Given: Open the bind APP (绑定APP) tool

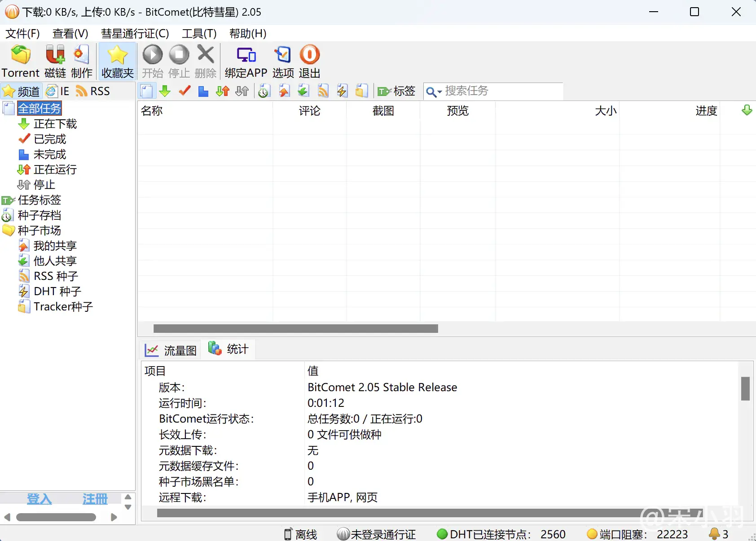Looking at the screenshot, I should click(x=246, y=56).
